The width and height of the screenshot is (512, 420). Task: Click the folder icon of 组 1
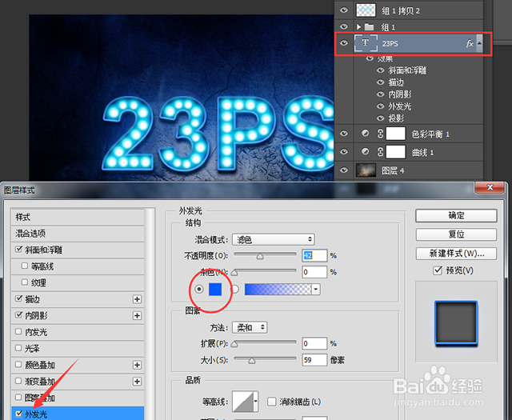pyautogui.click(x=369, y=26)
